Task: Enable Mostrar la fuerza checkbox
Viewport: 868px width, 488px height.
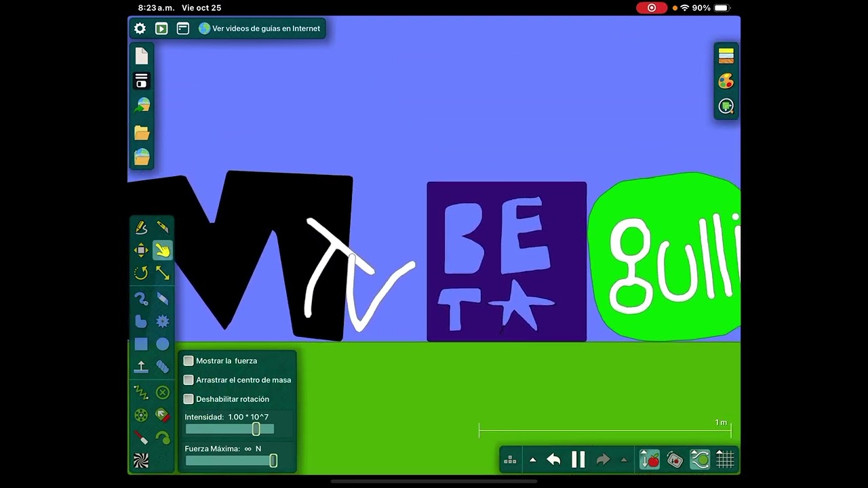Action: point(189,361)
